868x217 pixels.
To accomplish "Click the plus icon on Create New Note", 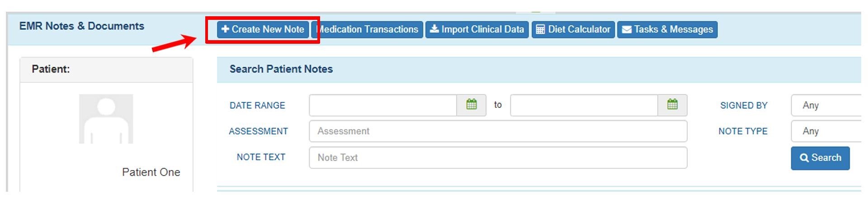I will pos(225,29).
